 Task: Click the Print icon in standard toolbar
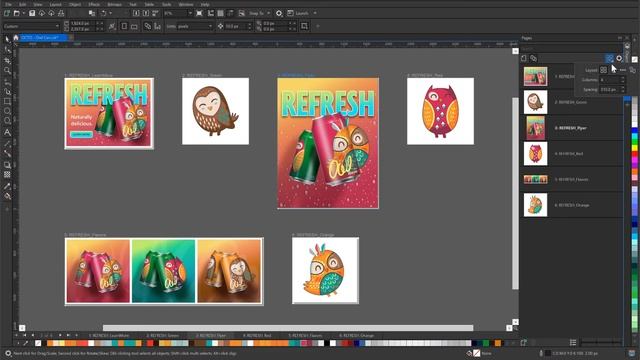coord(61,13)
